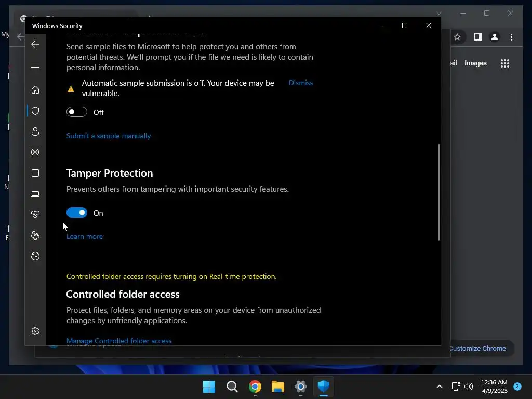Image resolution: width=532 pixels, height=399 pixels.
Task: Open Account protection person icon
Action: click(35, 131)
